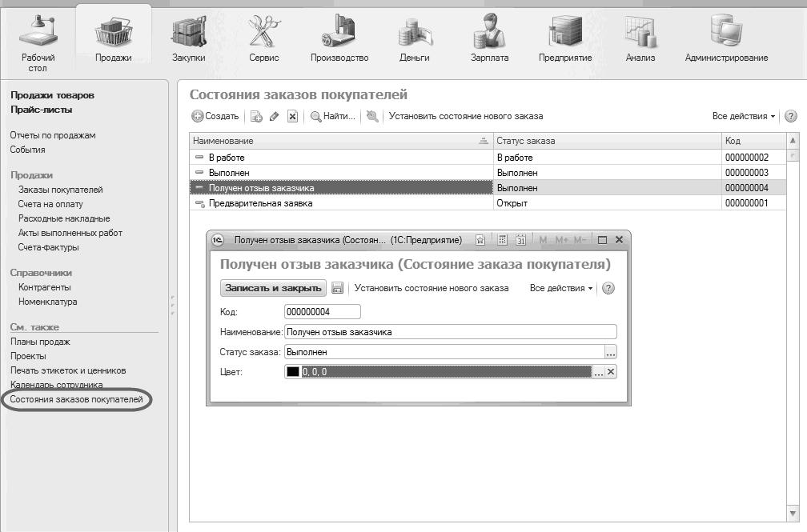Click the Статус заказа input field
This screenshot has width=807, height=532.
(x=444, y=353)
